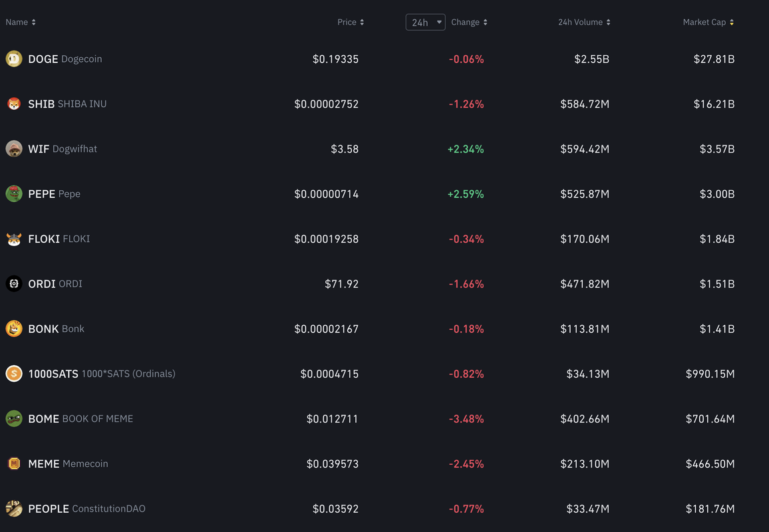The image size is (769, 532).
Task: Open the 24h timeframe dropdown
Action: tap(425, 22)
